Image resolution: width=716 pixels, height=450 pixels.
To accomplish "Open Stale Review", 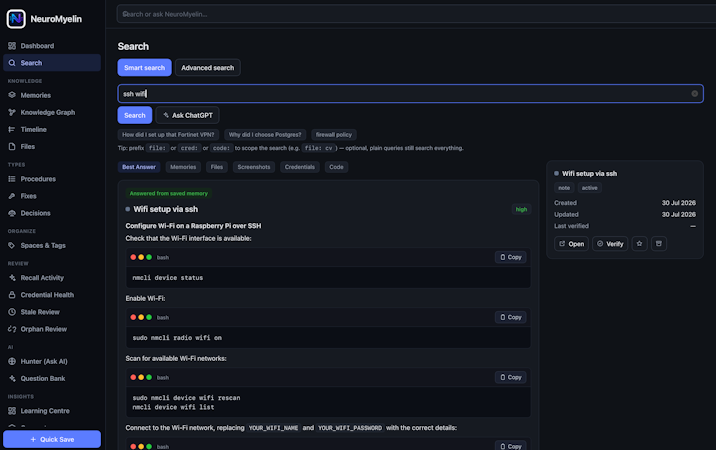I will point(52,312).
